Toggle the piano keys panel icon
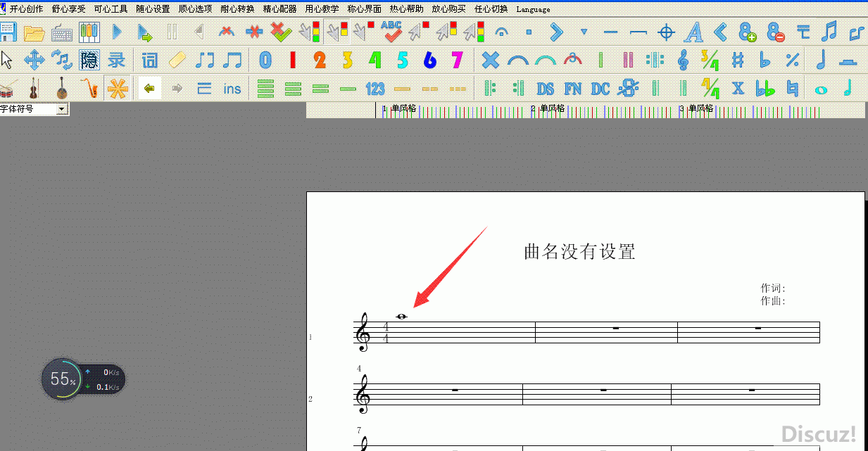The height and width of the screenshot is (451, 868). click(89, 32)
